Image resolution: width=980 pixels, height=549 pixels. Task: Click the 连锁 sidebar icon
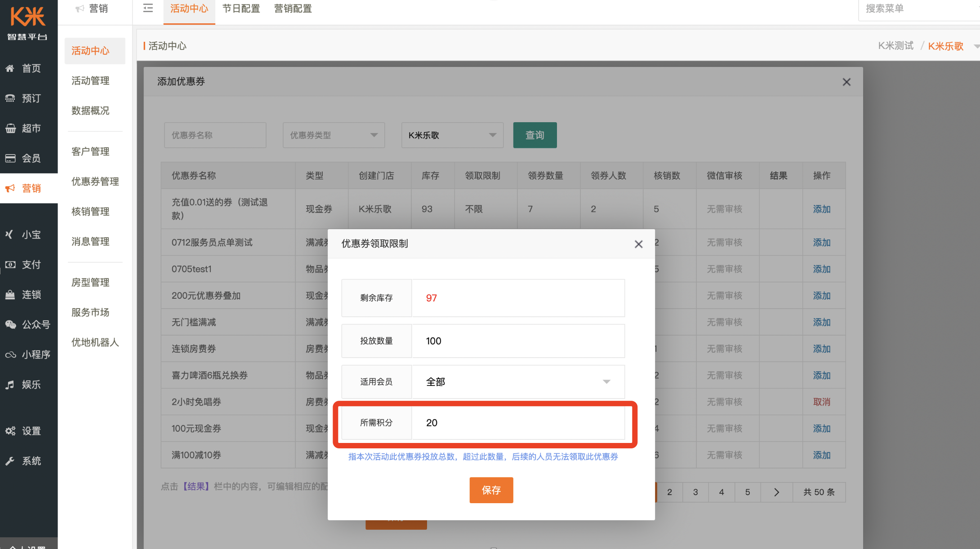[x=10, y=295]
